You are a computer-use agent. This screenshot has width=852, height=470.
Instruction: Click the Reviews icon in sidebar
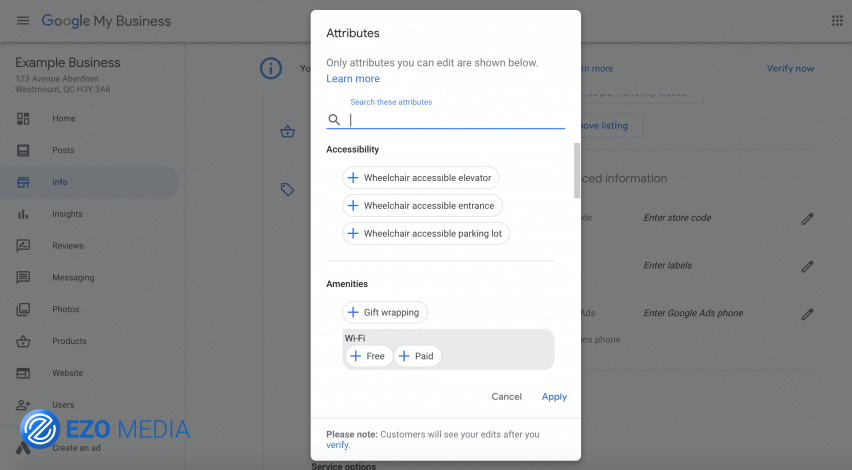pos(23,246)
